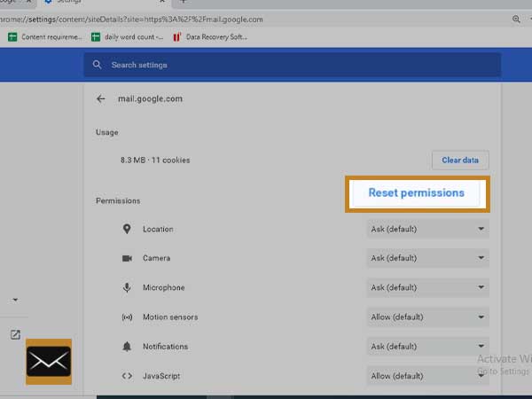532x399 pixels.
Task: Click the Permissions section label
Action: coord(118,201)
